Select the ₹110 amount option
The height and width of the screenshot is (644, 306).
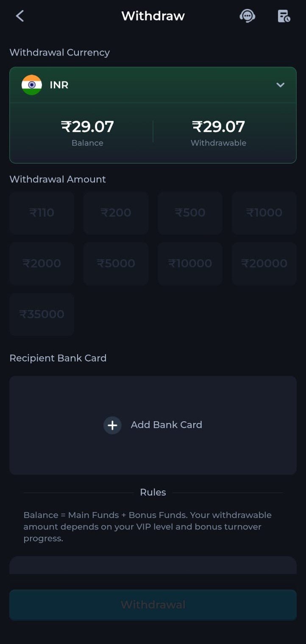pos(42,213)
